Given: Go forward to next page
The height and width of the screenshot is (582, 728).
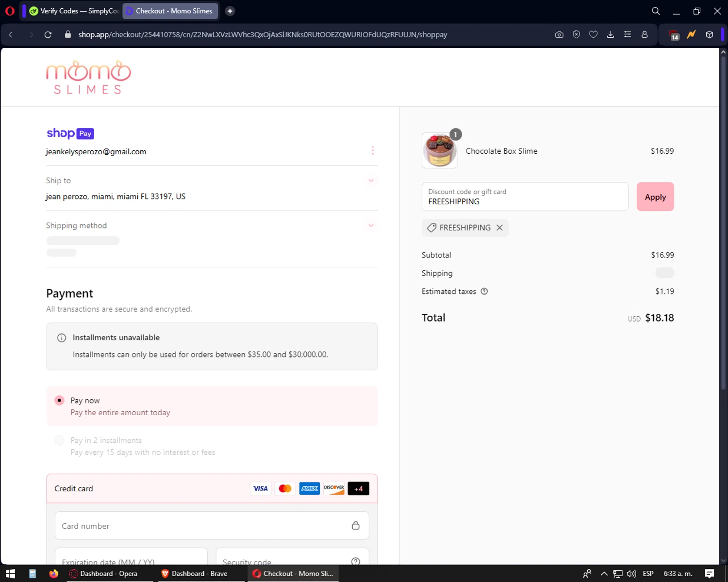Looking at the screenshot, I should point(31,34).
